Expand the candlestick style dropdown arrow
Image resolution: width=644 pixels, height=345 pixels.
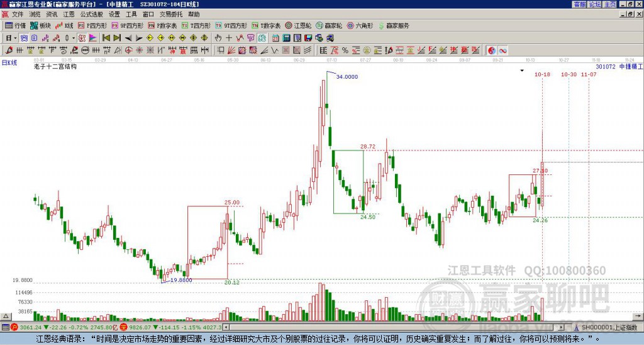click(73, 38)
